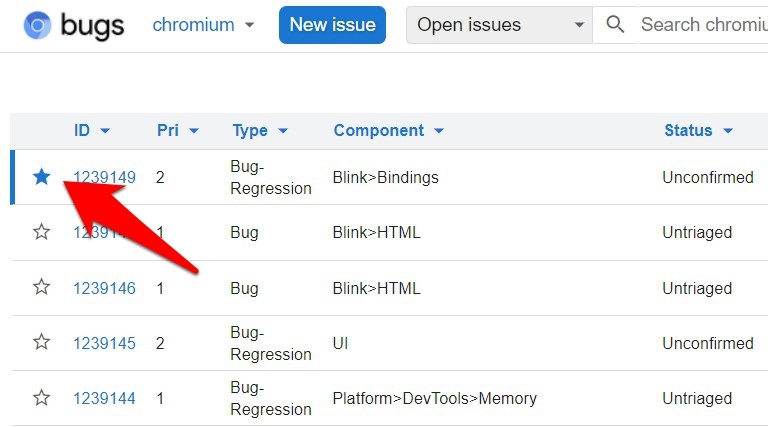The width and height of the screenshot is (768, 427).
Task: Open the Type column header menu
Action: click(260, 131)
